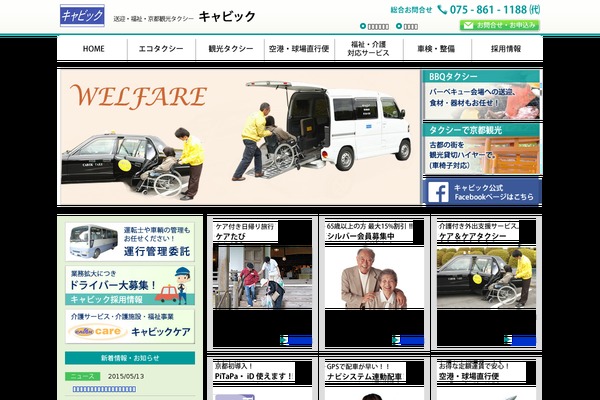Click the ドライバー大募集 recruitment banner
600x400 pixels.
point(130,286)
